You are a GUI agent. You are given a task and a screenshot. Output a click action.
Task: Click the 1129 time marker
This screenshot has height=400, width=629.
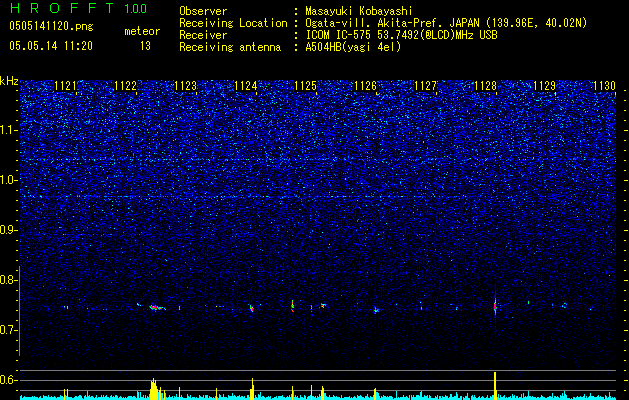[x=545, y=86]
